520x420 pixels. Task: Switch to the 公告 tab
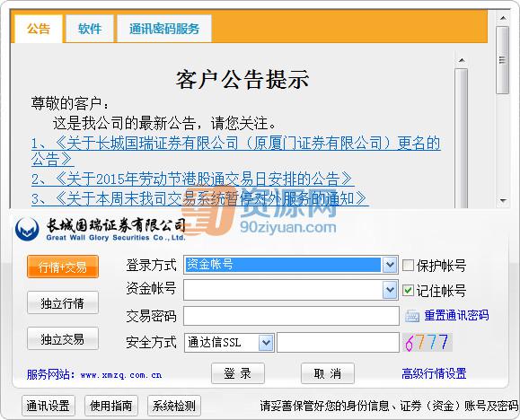(39, 29)
